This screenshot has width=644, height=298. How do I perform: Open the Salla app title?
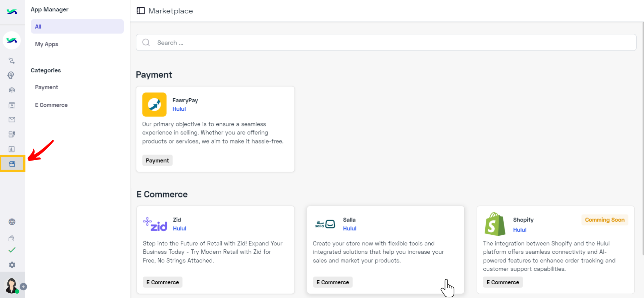(x=349, y=220)
